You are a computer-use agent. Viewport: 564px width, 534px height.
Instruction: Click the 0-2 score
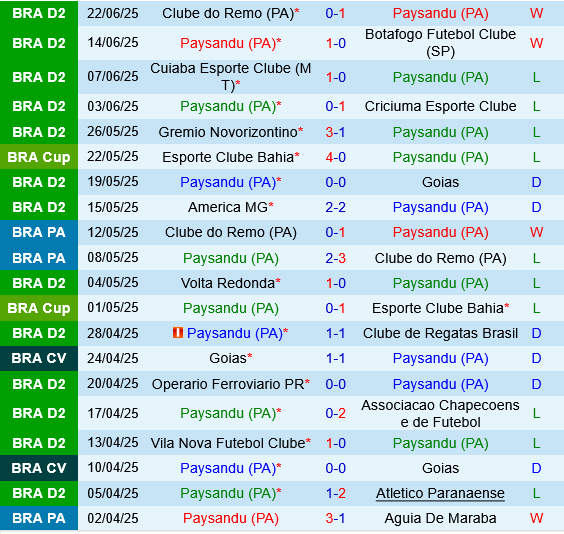(335, 414)
